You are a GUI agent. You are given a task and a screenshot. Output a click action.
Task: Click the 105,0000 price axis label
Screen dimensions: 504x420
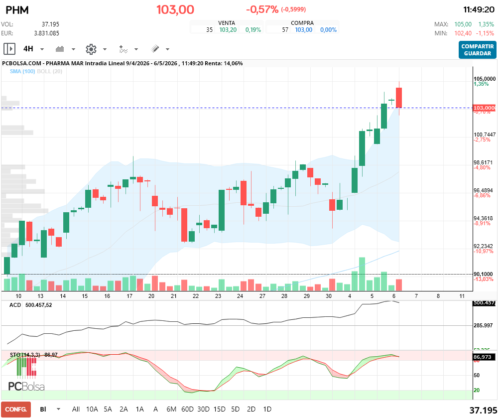point(485,79)
